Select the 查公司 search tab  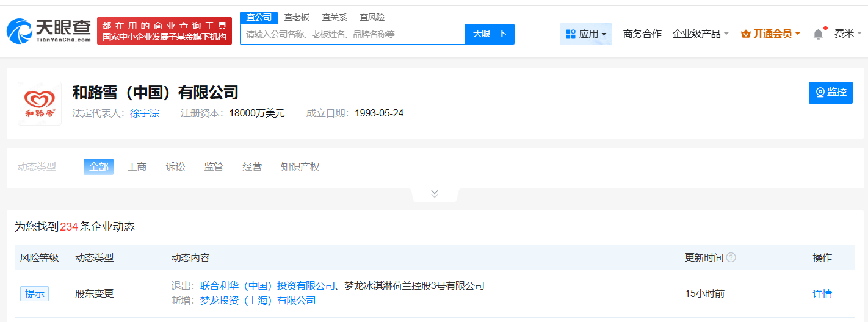259,17
